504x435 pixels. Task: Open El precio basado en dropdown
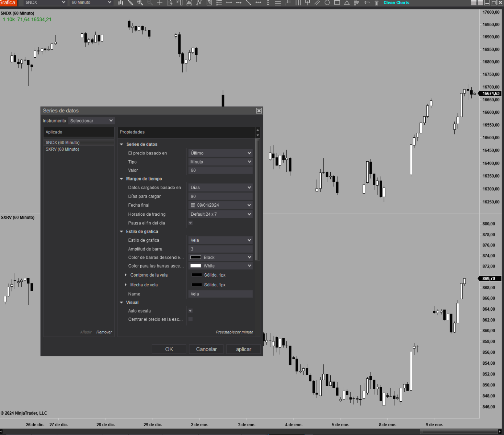pos(220,153)
